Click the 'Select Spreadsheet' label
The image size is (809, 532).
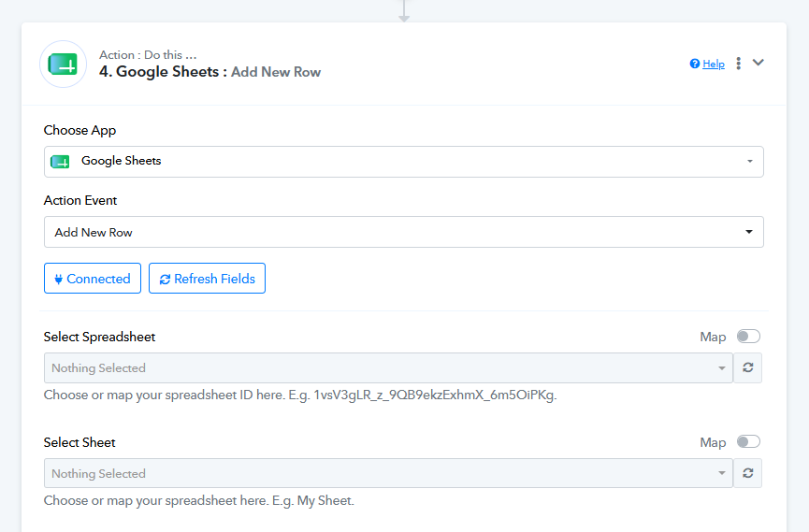(x=99, y=337)
